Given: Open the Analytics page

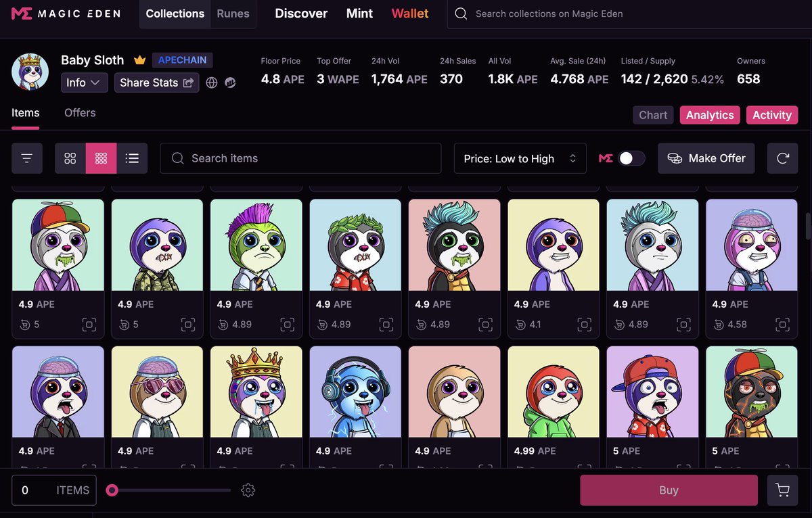Looking at the screenshot, I should 710,115.
